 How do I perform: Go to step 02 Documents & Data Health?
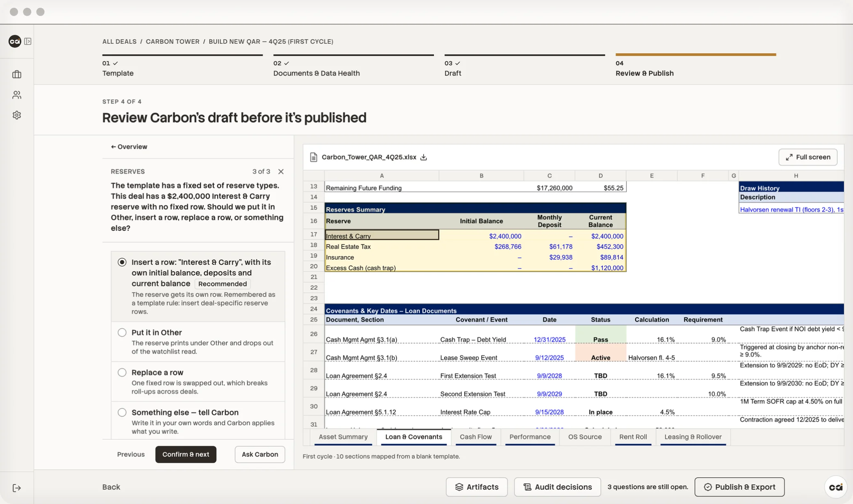354,66
